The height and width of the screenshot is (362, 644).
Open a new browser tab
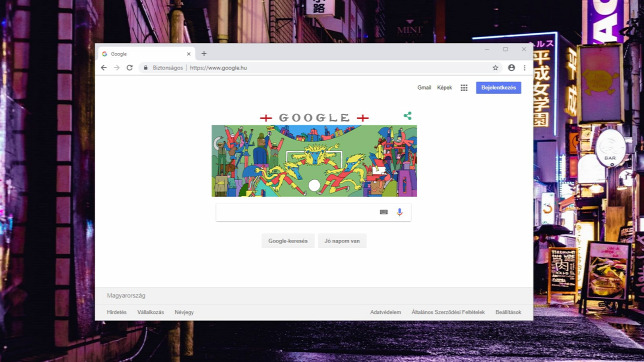[x=204, y=54]
